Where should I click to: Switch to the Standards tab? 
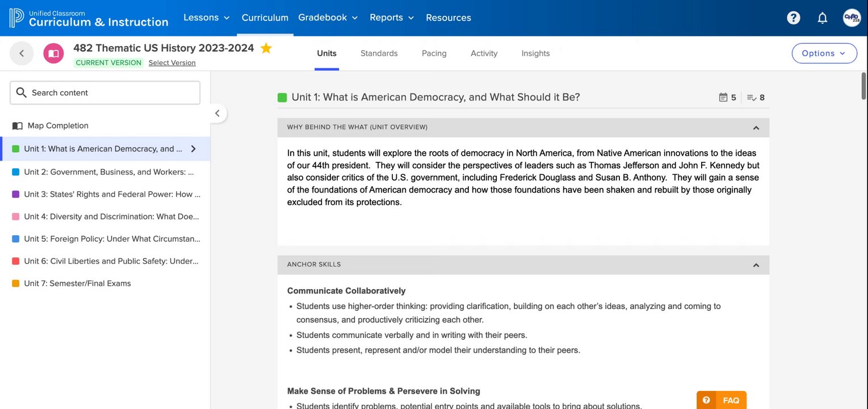[x=379, y=53]
